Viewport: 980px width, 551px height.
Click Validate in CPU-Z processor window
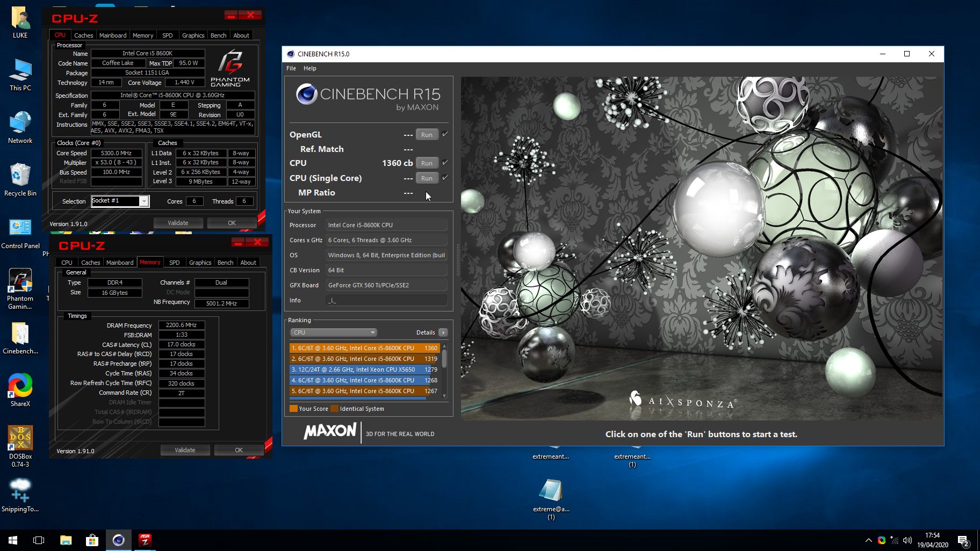[x=178, y=223]
